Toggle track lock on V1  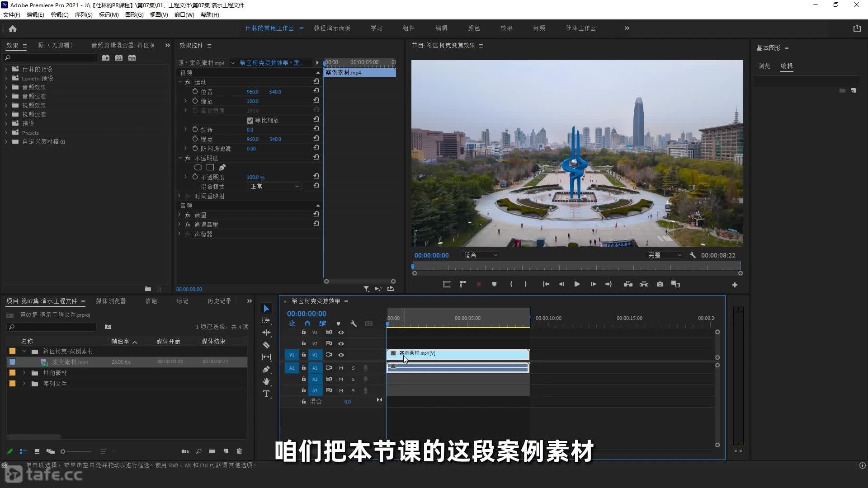point(304,355)
